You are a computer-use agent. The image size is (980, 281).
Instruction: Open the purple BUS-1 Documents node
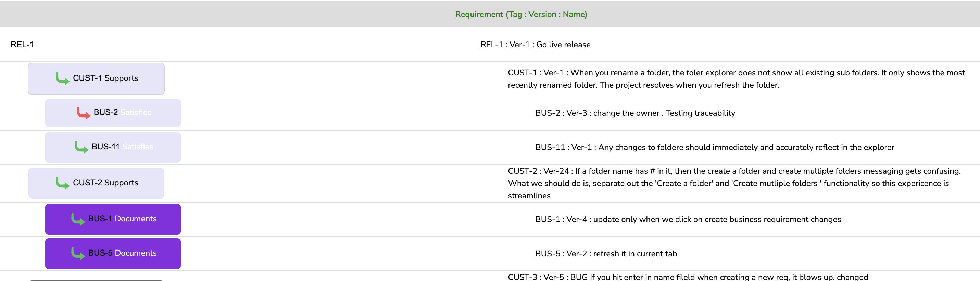(x=113, y=219)
